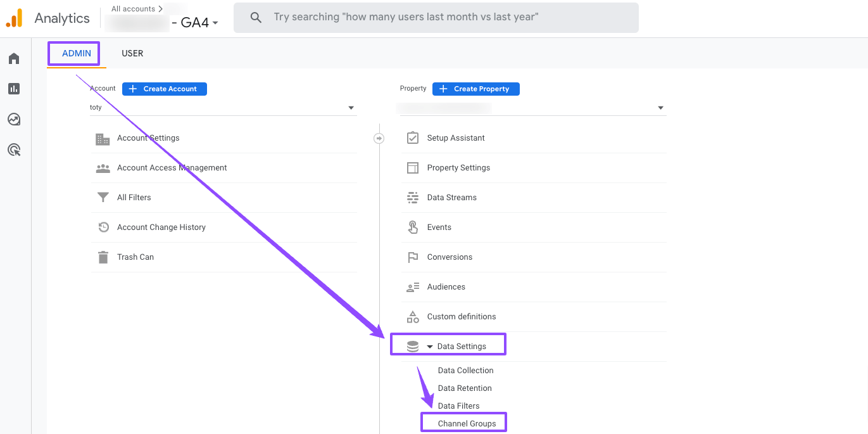Switch to the USER tab
868x434 pixels.
point(132,53)
